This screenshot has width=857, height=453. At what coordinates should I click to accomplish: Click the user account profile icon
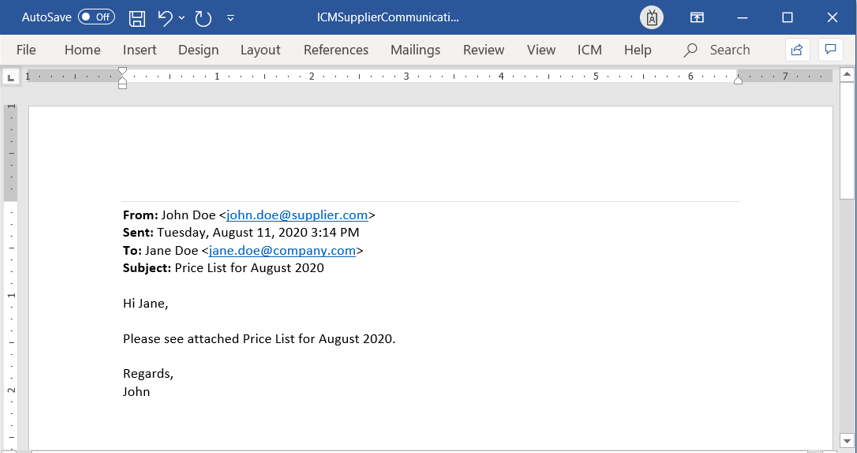pos(652,18)
